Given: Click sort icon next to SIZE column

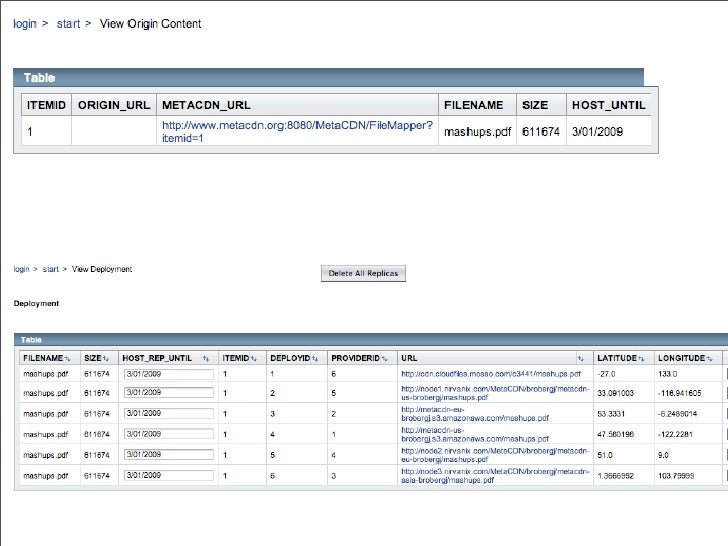Looking at the screenshot, I should point(106,358).
